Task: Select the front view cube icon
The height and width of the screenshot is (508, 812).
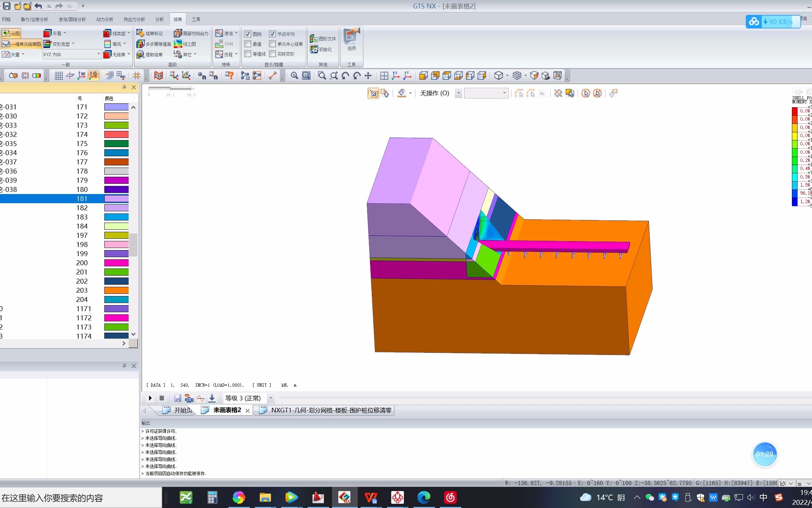Action: tap(424, 75)
